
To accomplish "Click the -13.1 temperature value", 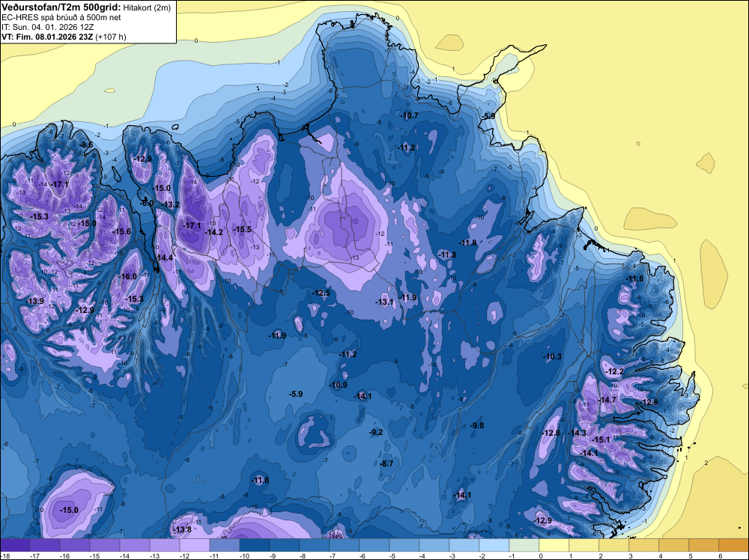I will coord(384,302).
